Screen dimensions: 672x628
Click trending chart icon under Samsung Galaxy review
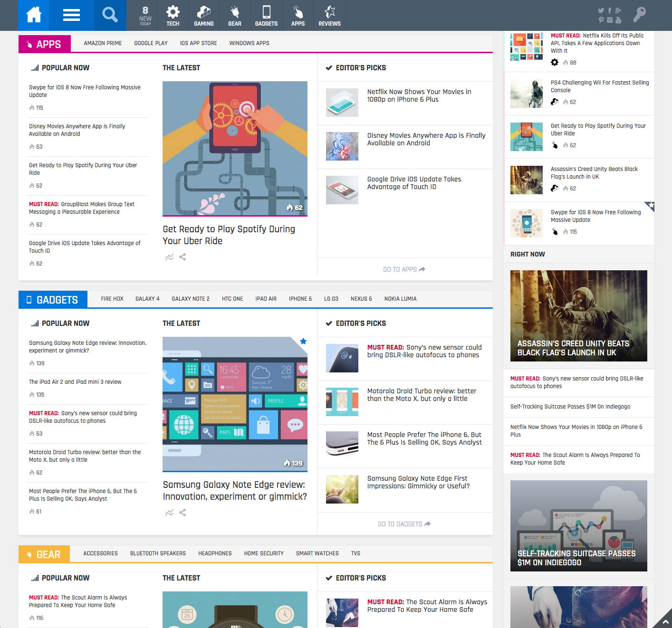tap(169, 513)
